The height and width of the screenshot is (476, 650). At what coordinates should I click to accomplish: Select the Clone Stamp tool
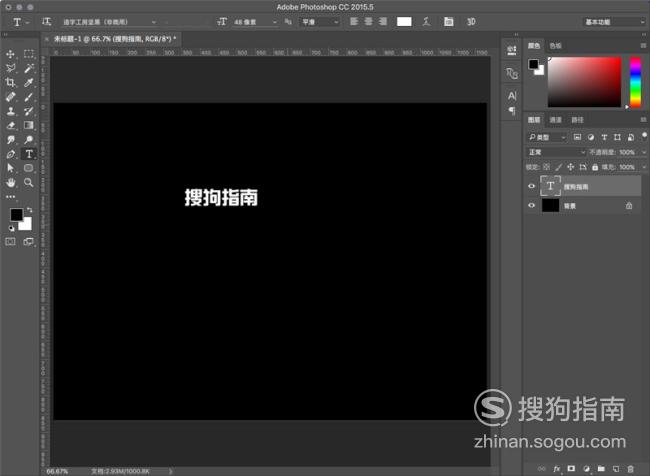(10, 111)
